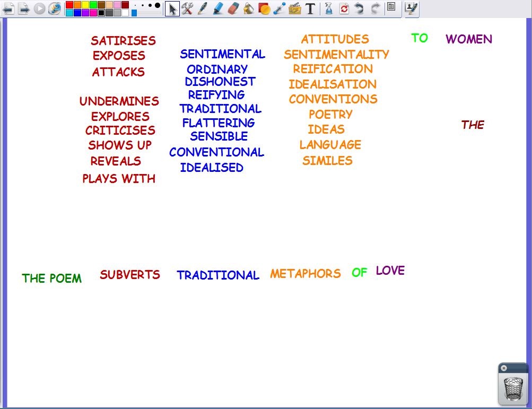The width and height of the screenshot is (532, 409).
Task: Go to the previous page
Action: [8, 8]
